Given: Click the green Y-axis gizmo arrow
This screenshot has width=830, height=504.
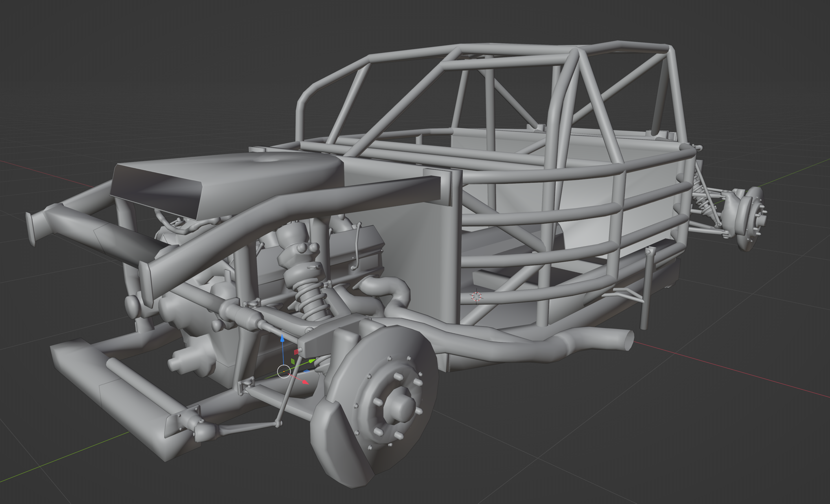Looking at the screenshot, I should point(312,361).
